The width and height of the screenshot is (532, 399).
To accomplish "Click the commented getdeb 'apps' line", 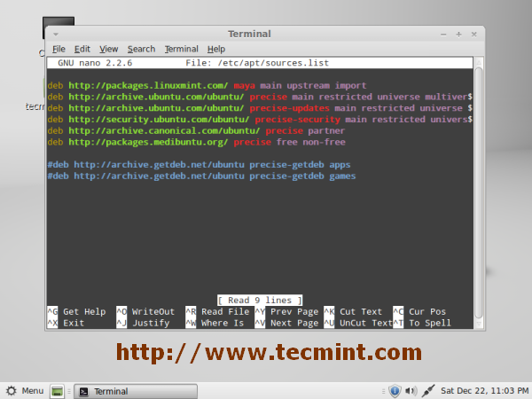I will click(x=199, y=165).
